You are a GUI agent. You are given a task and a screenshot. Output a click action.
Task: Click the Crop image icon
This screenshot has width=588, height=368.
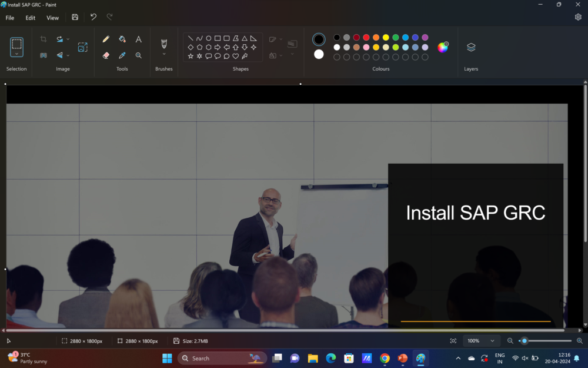[x=44, y=39]
